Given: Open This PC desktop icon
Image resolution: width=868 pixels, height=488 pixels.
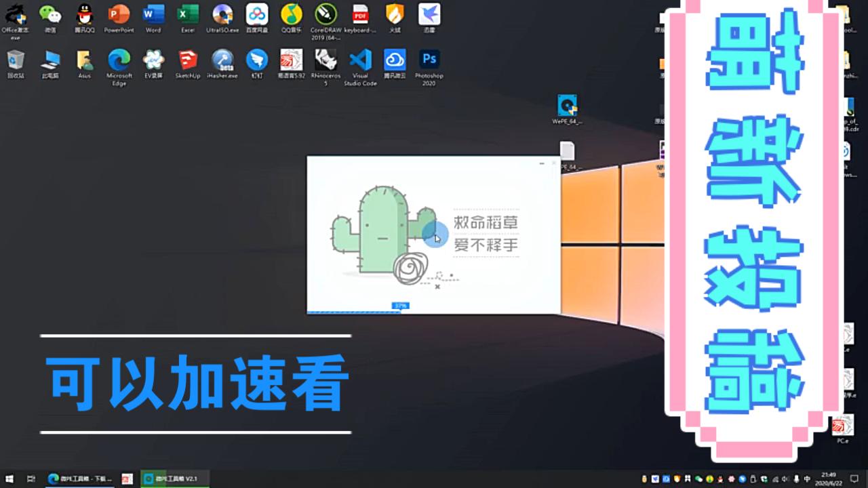Looking at the screenshot, I should (50, 64).
